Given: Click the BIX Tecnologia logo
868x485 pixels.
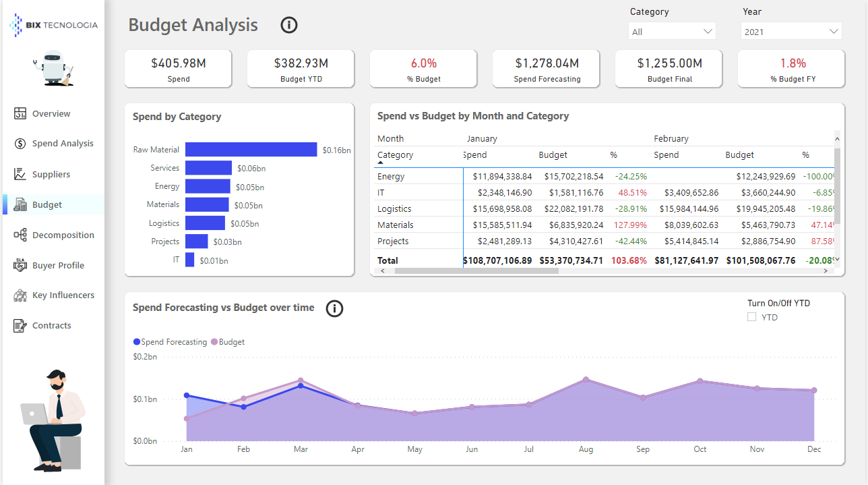Looking at the screenshot, I should point(53,24).
